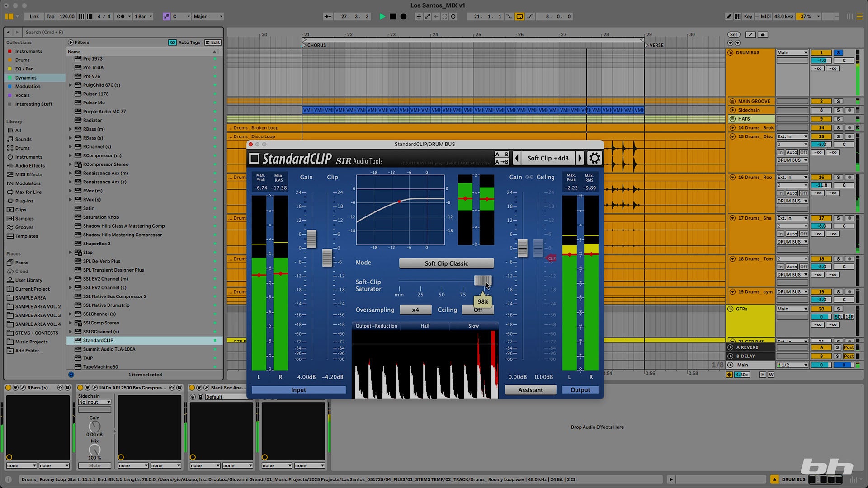Expand the PuigChild 670 (s) folder
The width and height of the screenshot is (868, 488).
(x=71, y=85)
